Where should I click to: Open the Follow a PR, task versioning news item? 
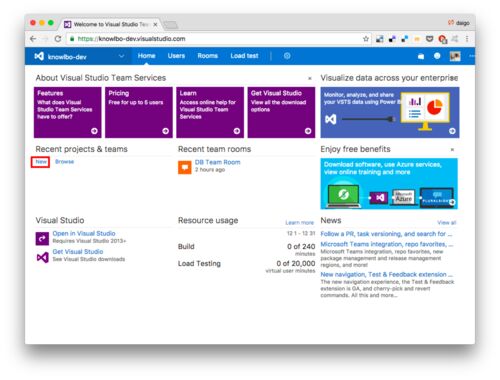[x=386, y=234]
